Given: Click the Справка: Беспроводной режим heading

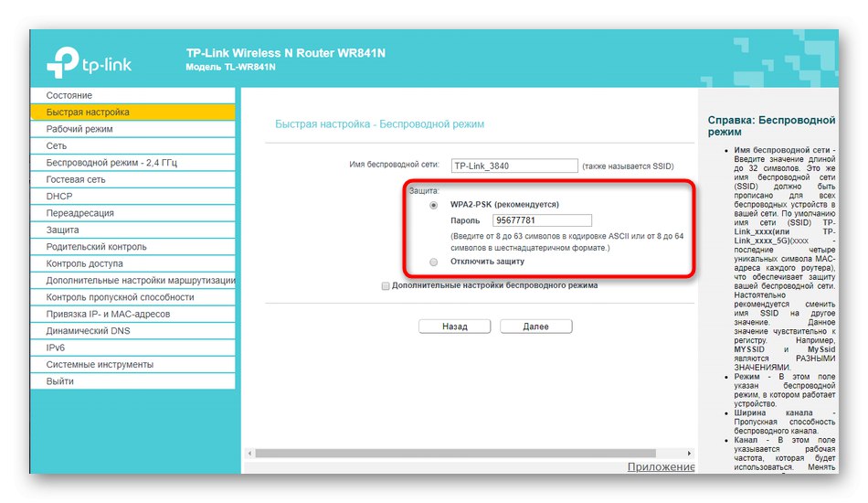Looking at the screenshot, I should (772, 126).
